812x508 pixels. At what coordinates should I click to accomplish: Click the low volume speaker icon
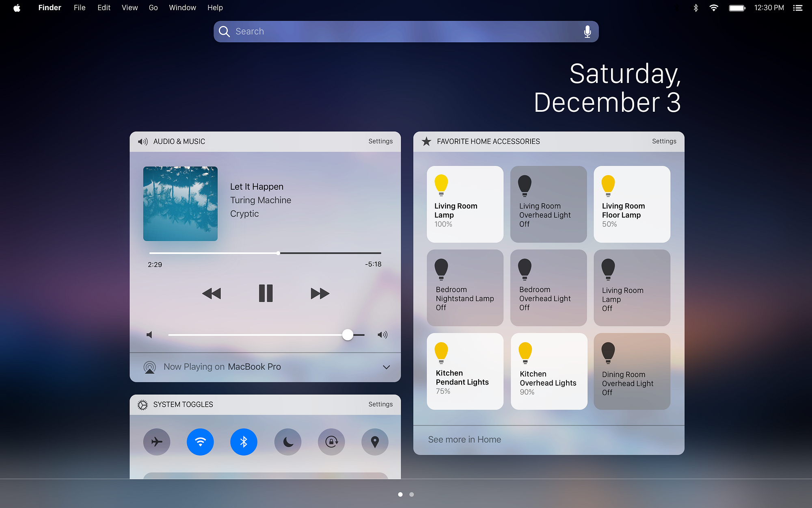click(x=149, y=335)
